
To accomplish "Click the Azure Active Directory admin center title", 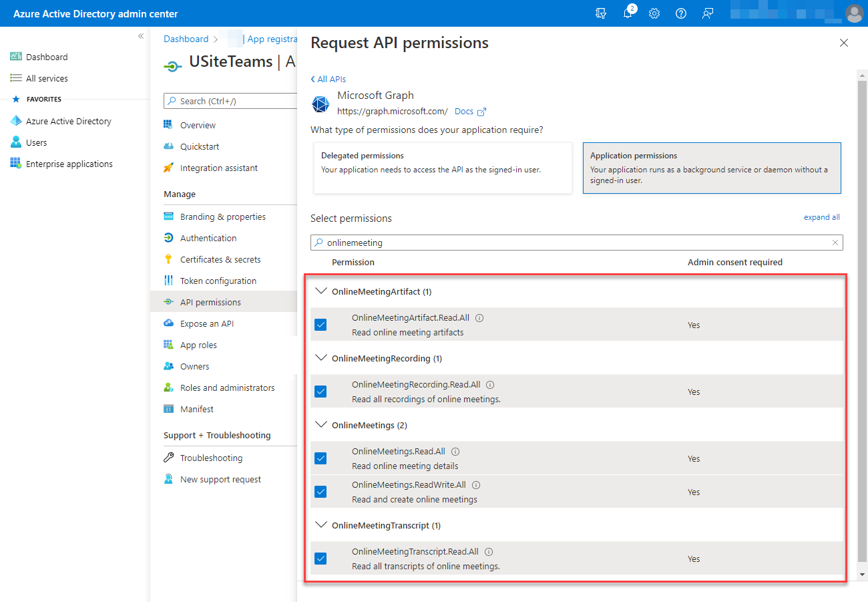I will [95, 13].
